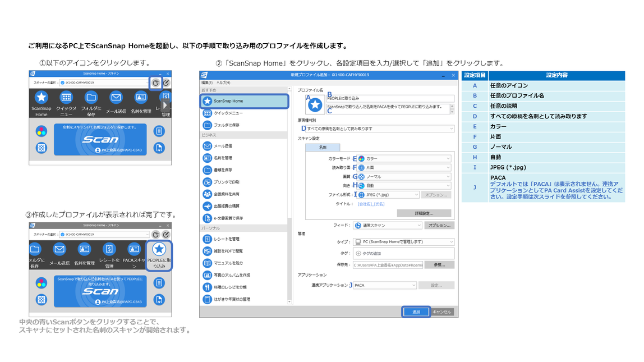Click file format icon in step ③ scan window
The image size is (644, 362).
pyautogui.click(x=159, y=300)
